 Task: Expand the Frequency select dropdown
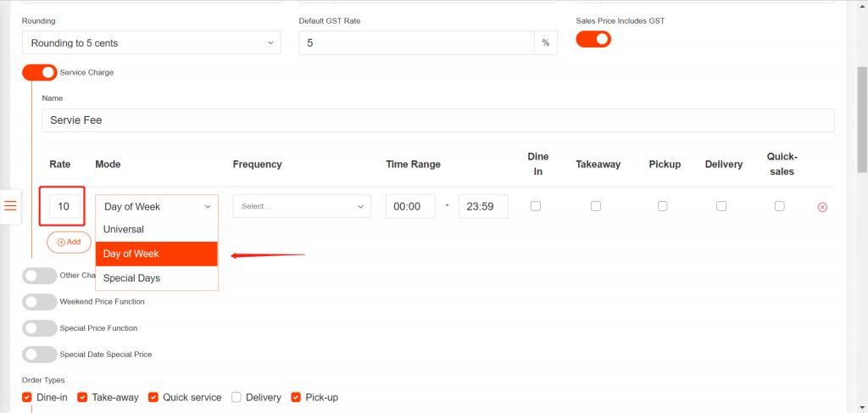tap(302, 206)
